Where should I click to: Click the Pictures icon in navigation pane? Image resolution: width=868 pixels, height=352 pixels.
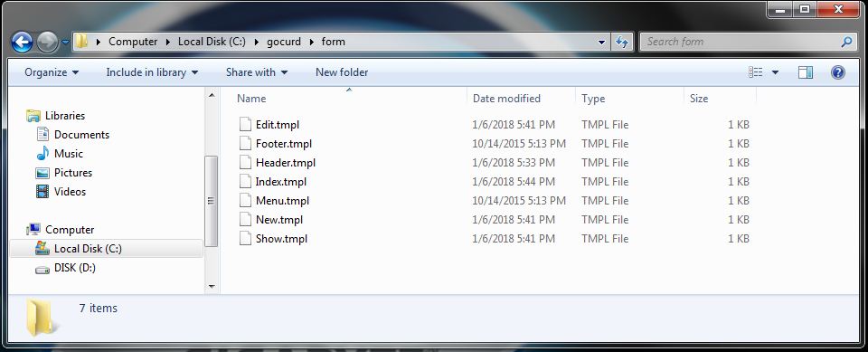42,173
